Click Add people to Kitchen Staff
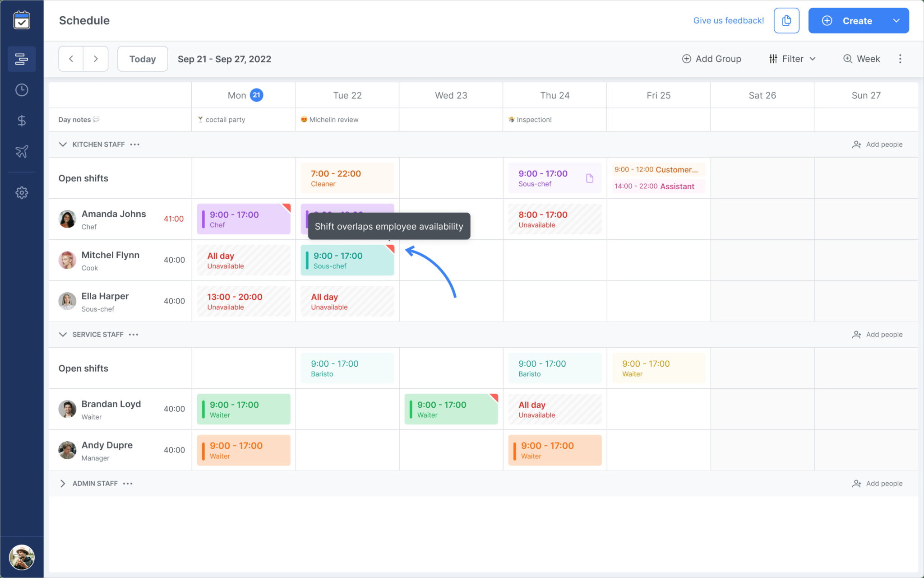The width and height of the screenshot is (924, 578). tap(878, 144)
